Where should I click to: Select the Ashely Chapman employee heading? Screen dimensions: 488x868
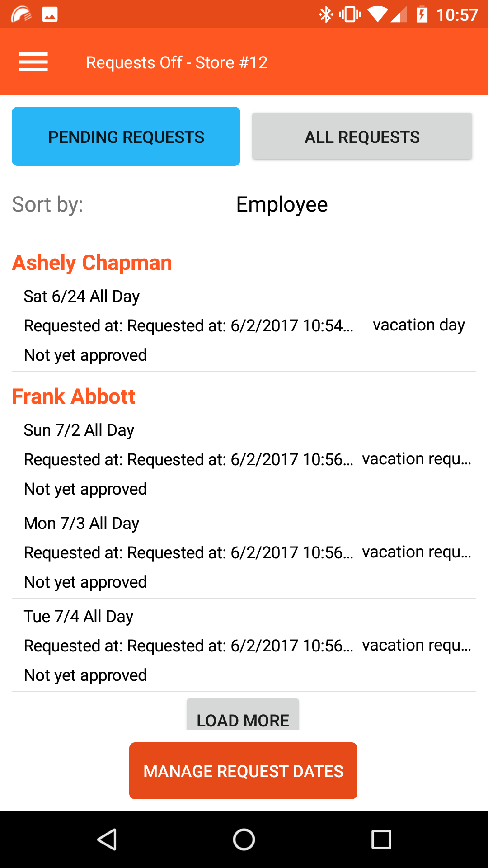coord(92,263)
